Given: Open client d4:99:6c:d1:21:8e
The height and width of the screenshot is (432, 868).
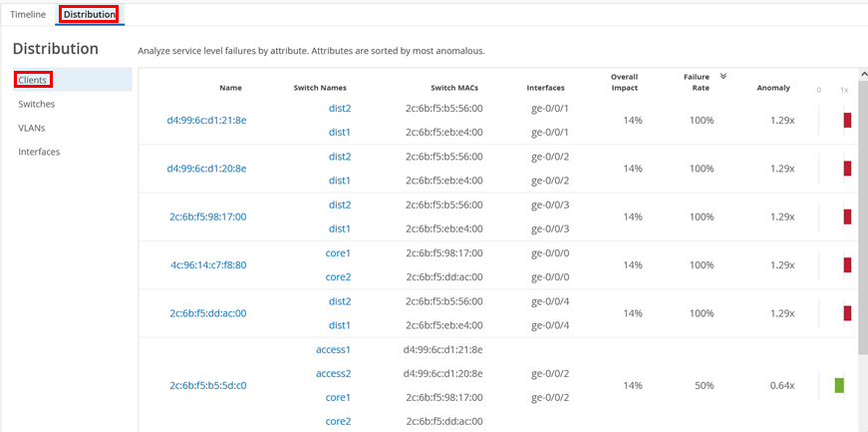Looking at the screenshot, I should pyautogui.click(x=206, y=120).
